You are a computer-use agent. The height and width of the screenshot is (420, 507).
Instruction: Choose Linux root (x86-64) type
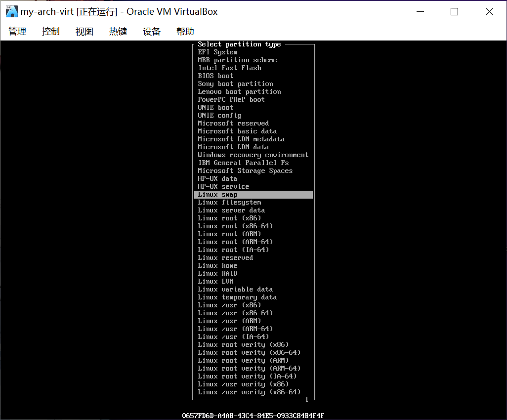click(x=235, y=226)
